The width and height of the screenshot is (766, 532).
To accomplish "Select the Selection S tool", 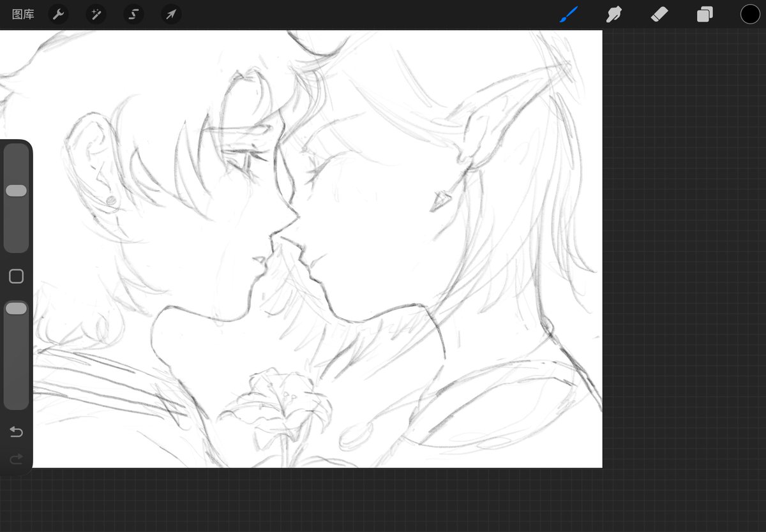I will [133, 14].
